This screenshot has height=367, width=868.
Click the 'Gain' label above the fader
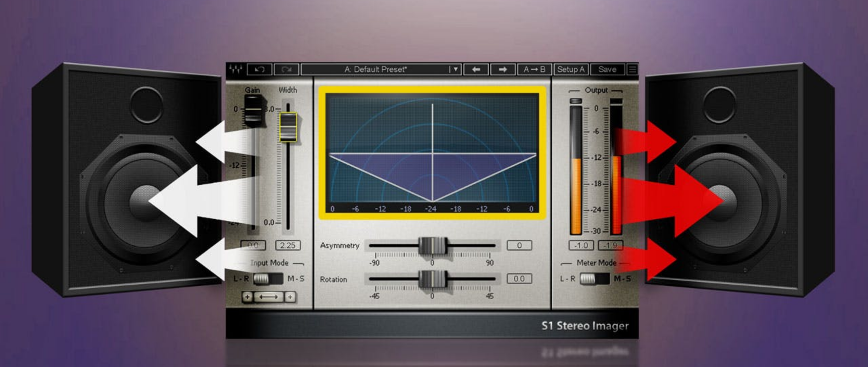click(253, 90)
